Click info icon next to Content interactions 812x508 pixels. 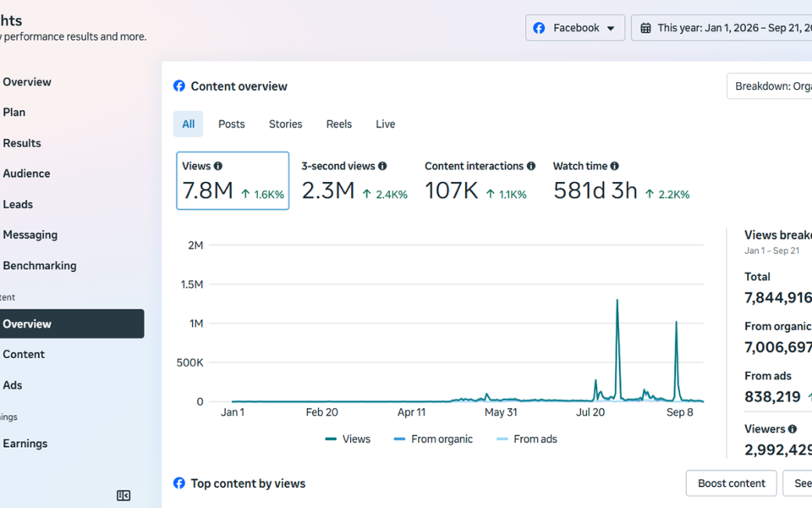click(531, 166)
